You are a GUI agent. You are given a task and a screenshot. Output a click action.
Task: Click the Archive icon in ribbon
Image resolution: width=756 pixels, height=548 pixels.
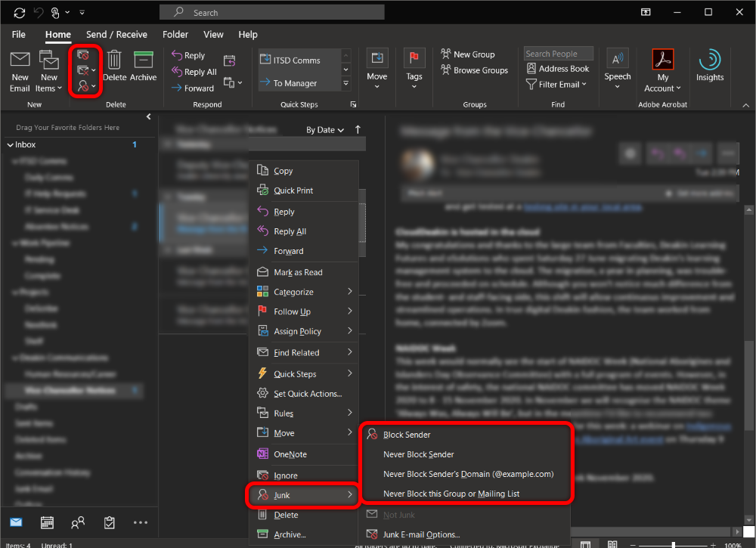tap(143, 60)
